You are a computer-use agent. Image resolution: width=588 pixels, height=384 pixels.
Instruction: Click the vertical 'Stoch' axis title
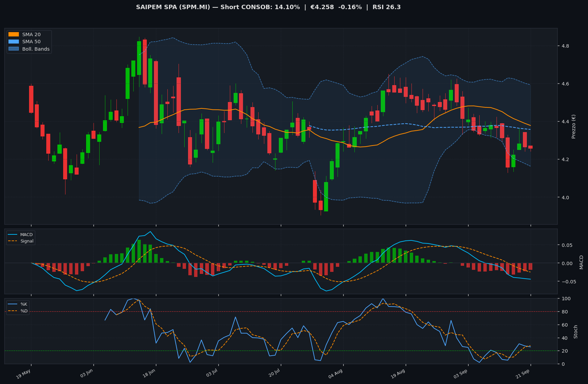[x=576, y=332]
